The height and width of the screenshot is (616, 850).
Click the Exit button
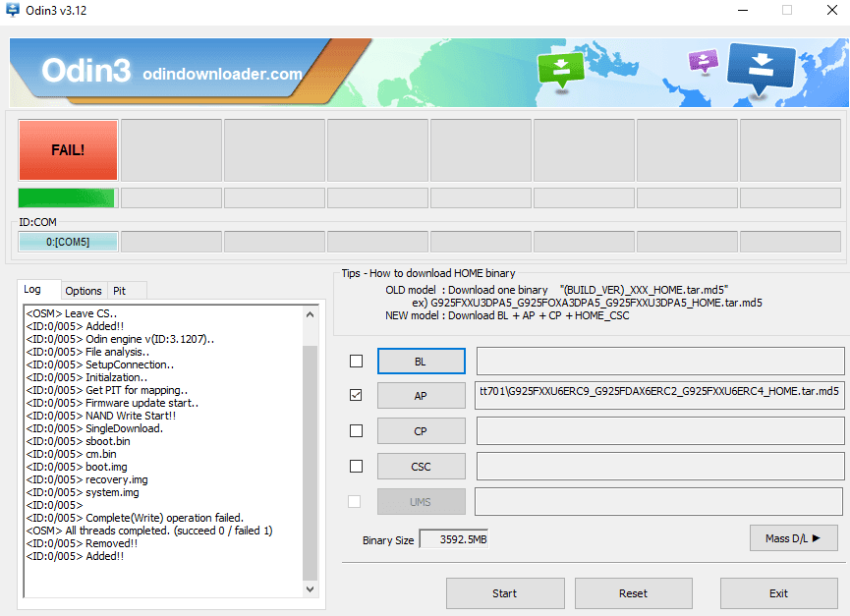pos(779,593)
